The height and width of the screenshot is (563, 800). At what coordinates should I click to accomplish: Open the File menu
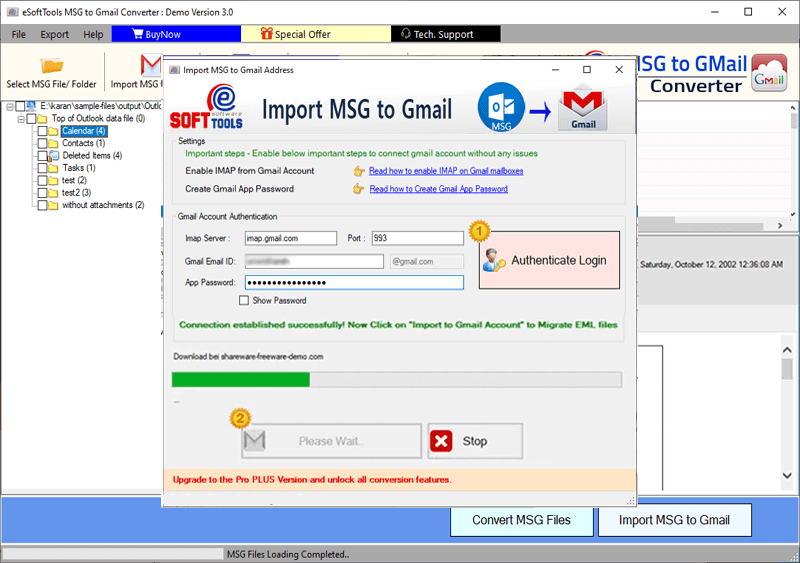pyautogui.click(x=18, y=34)
